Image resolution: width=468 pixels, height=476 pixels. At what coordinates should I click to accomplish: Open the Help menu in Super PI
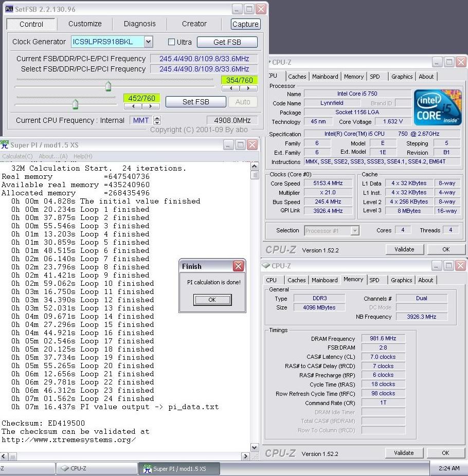[83, 156]
